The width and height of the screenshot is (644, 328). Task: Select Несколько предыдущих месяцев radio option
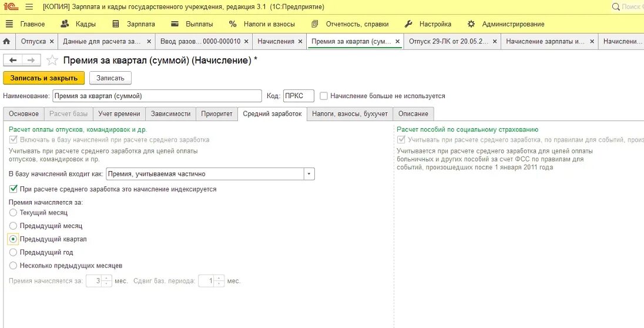click(x=13, y=265)
